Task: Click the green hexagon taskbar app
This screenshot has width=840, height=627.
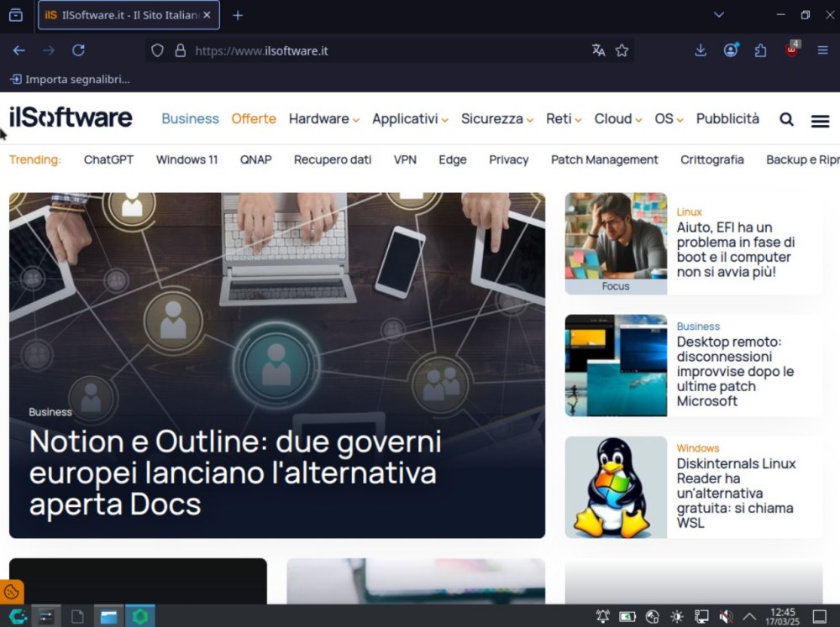Action: coord(140,617)
